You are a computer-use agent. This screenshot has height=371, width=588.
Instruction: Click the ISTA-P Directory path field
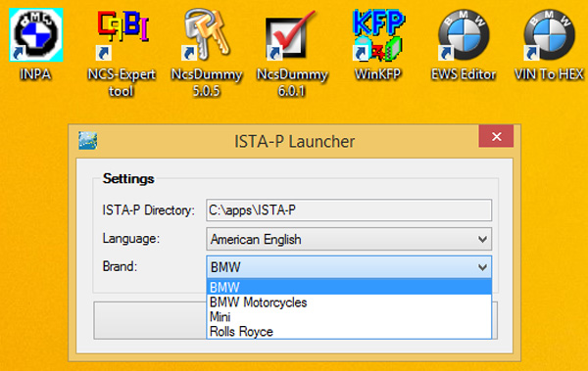coord(349,209)
